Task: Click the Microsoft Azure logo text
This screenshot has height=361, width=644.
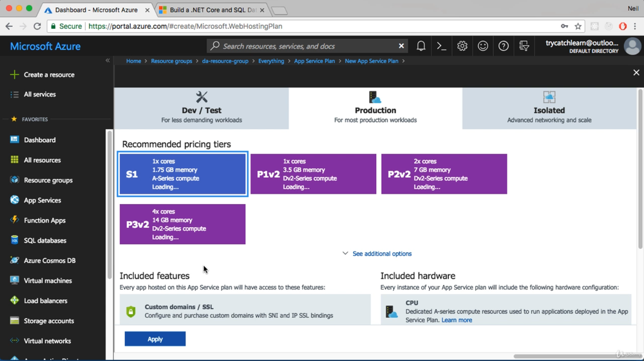Action: click(45, 46)
